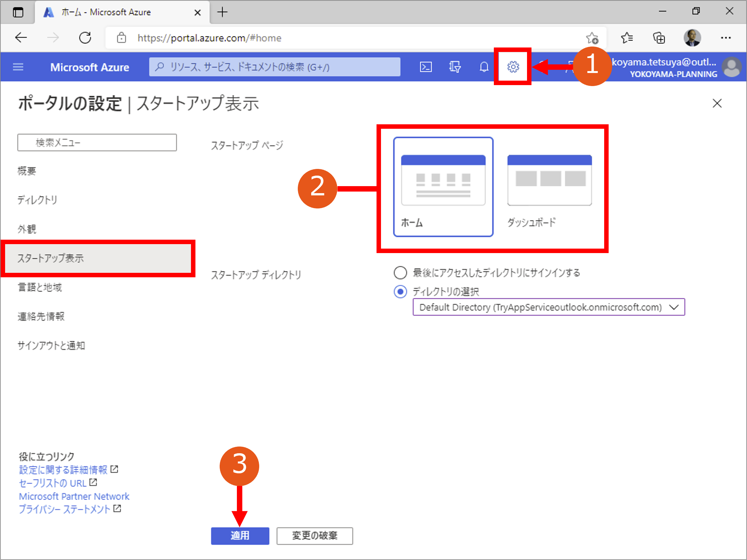This screenshot has height=560, width=747.
Task: Open the 外観 settings section
Action: (27, 229)
